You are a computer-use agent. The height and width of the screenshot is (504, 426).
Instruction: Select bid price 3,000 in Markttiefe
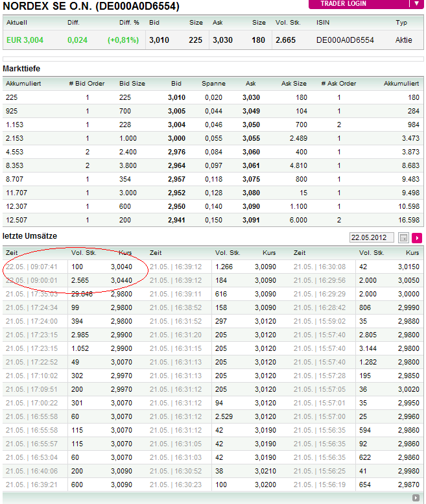click(176, 139)
